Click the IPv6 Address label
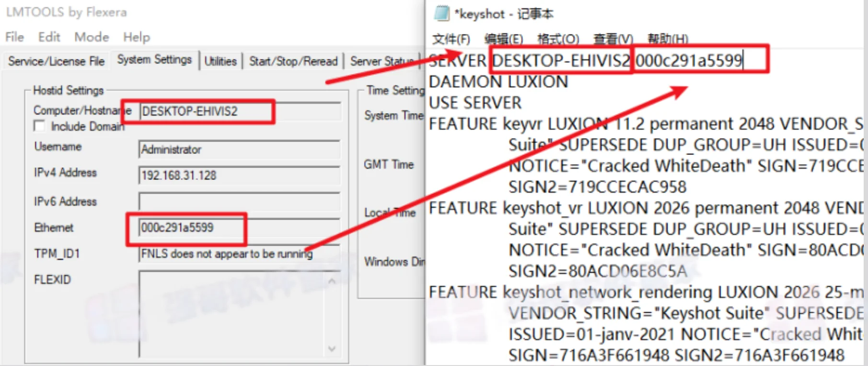The width and height of the screenshot is (868, 366). (65, 201)
